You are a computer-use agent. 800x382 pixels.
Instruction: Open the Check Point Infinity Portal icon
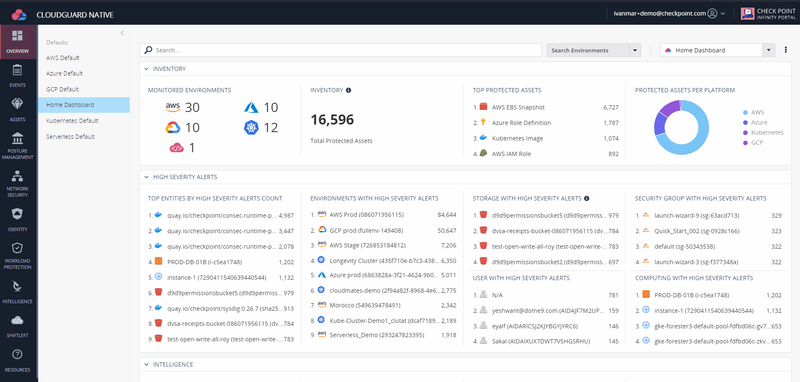click(x=747, y=14)
